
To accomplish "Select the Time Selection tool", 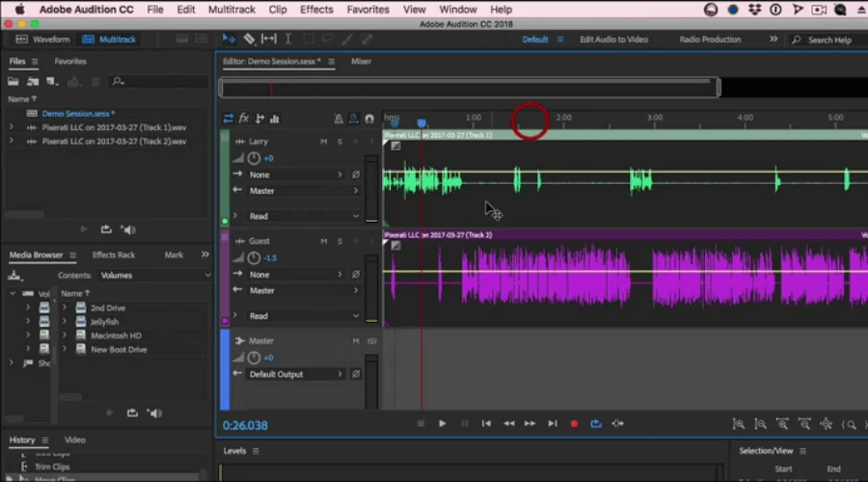I will pos(287,39).
